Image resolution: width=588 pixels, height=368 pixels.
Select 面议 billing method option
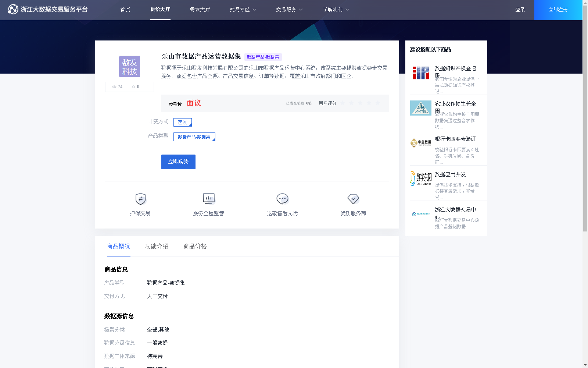pos(183,122)
